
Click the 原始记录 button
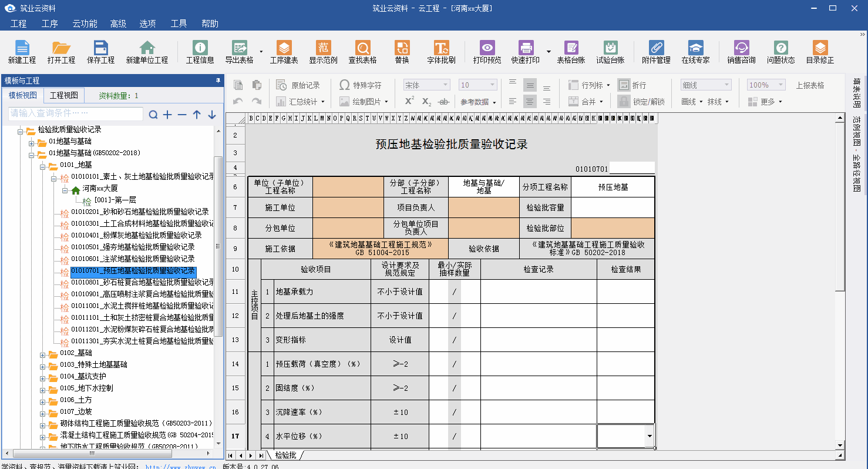coord(298,85)
